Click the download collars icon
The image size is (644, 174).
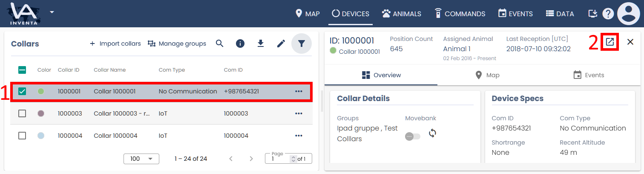[x=261, y=43]
